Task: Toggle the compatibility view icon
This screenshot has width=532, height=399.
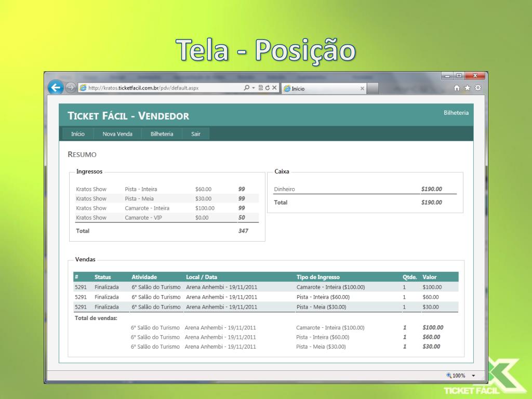Action: click(261, 88)
